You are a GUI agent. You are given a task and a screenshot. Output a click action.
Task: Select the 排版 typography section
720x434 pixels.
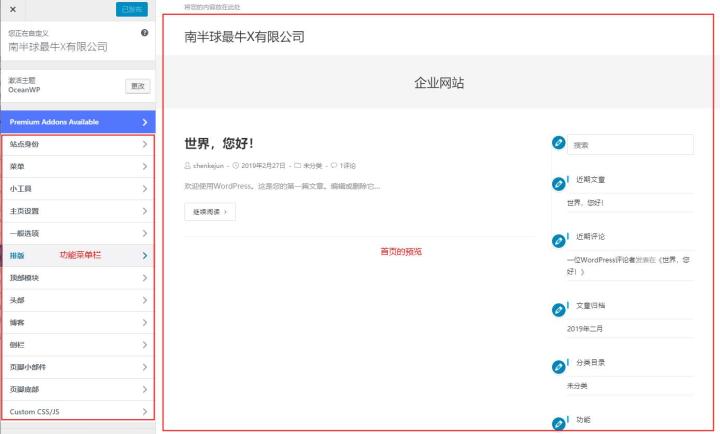[x=78, y=256]
